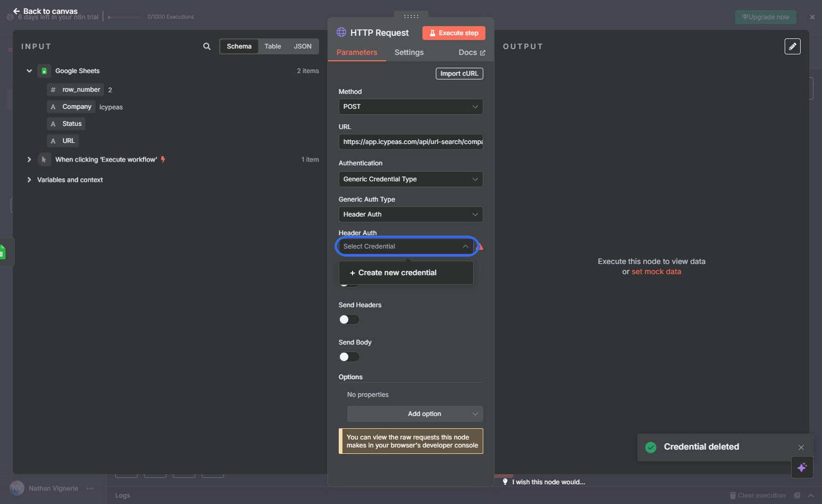Click the row_number field in schema
This screenshot has width=822, height=504.
pyautogui.click(x=75, y=90)
